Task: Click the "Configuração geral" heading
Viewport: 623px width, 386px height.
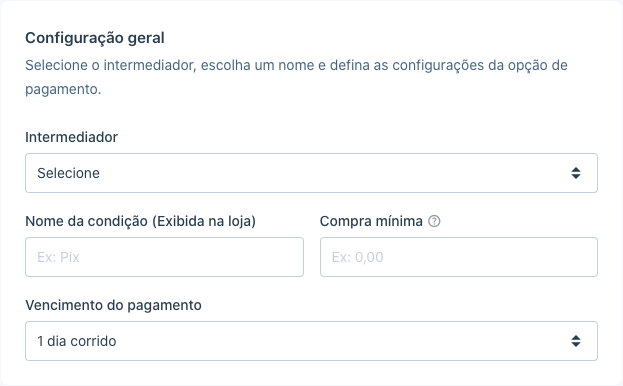Action: (95, 38)
